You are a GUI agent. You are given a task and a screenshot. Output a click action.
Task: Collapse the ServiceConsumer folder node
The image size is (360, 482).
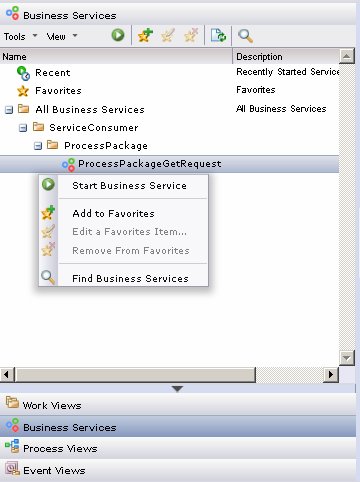pos(23,128)
